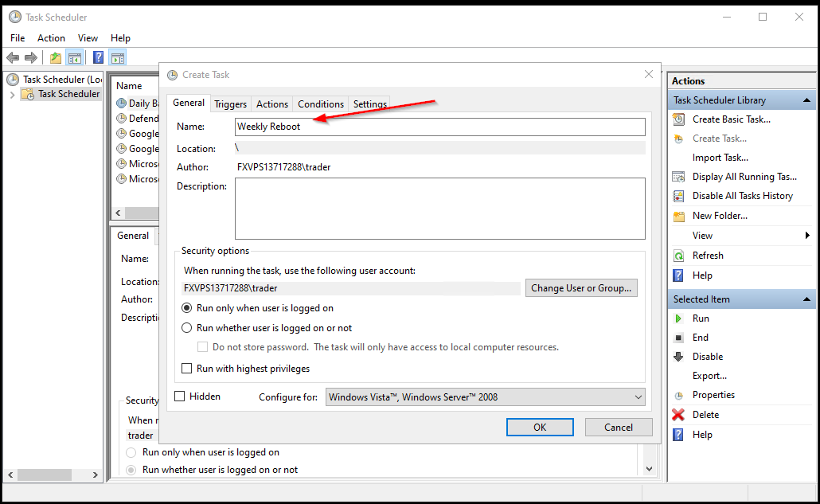Click the Disable down-arrow icon
This screenshot has height=504, width=820.
(x=678, y=357)
